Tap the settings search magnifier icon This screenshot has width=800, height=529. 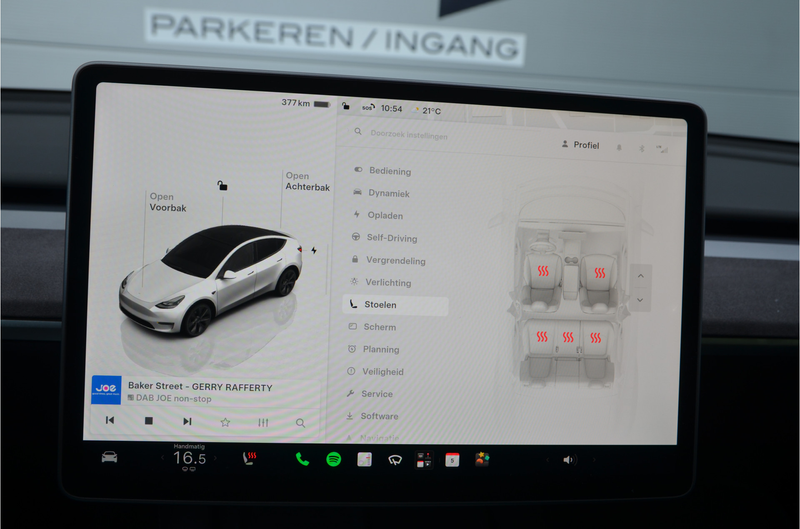pyautogui.click(x=358, y=132)
